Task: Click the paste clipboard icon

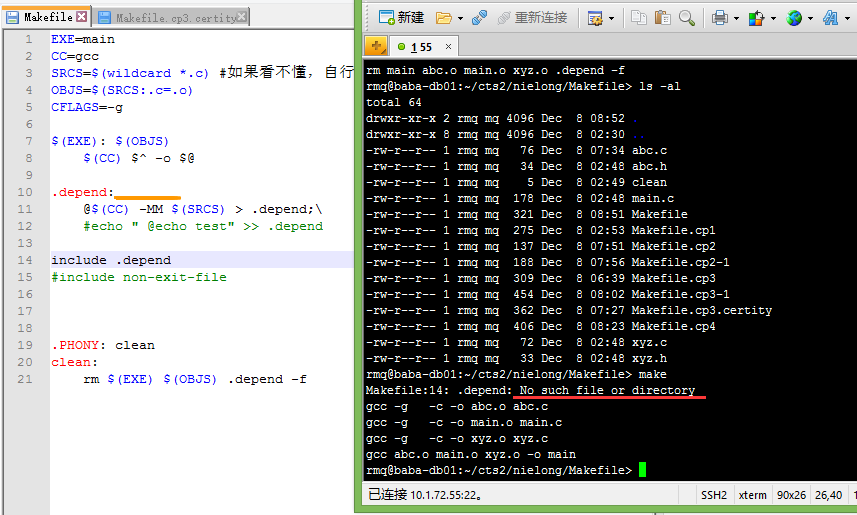Action: pyautogui.click(x=662, y=17)
